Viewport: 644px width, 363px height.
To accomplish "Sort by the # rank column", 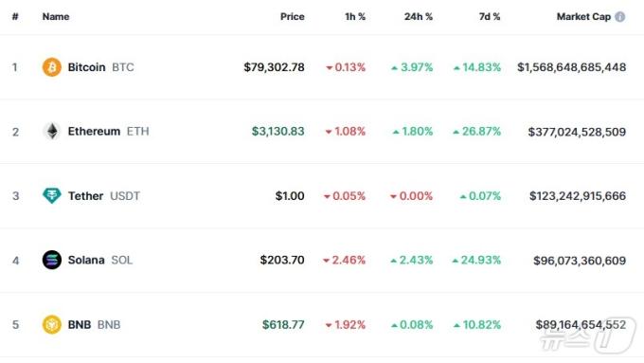I will click(x=15, y=17).
